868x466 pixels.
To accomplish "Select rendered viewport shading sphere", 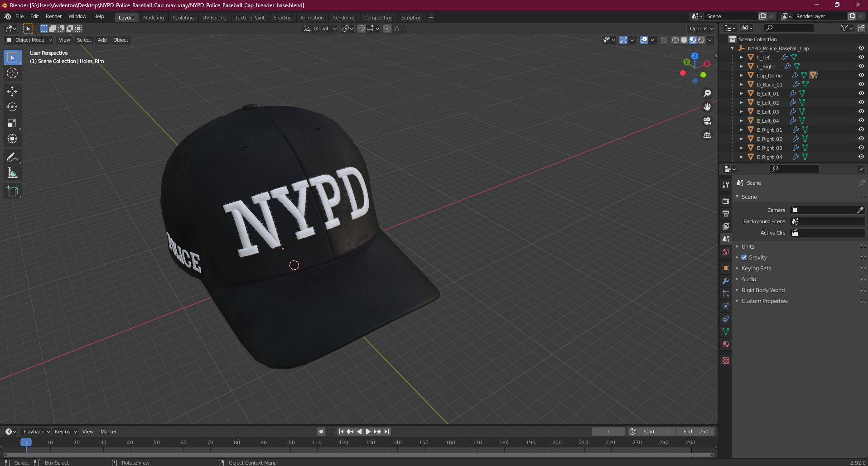I will point(701,40).
